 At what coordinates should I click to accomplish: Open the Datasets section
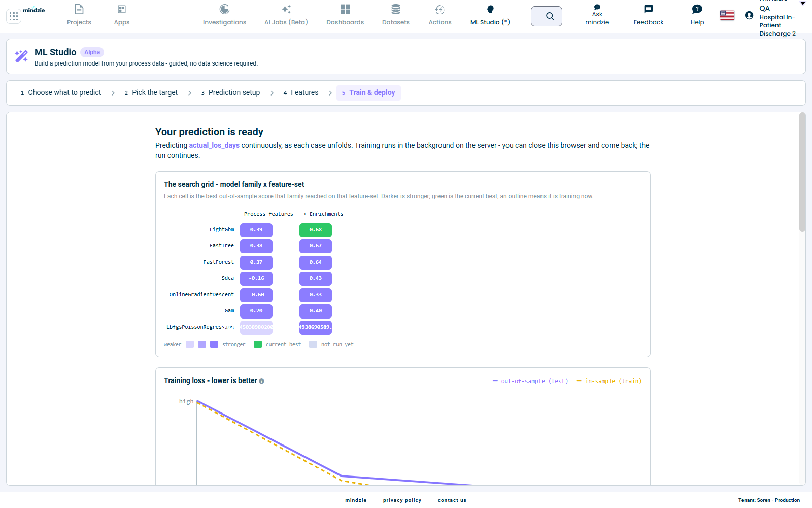tap(396, 15)
